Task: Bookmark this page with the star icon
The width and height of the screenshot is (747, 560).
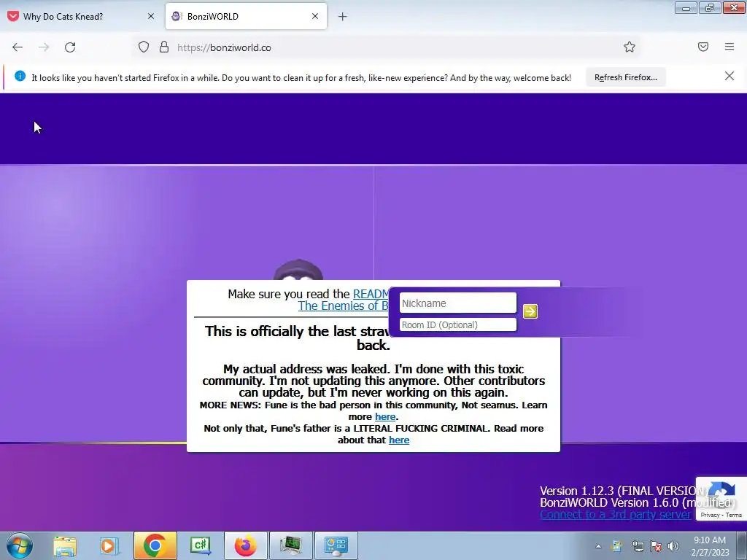Action: (x=630, y=47)
